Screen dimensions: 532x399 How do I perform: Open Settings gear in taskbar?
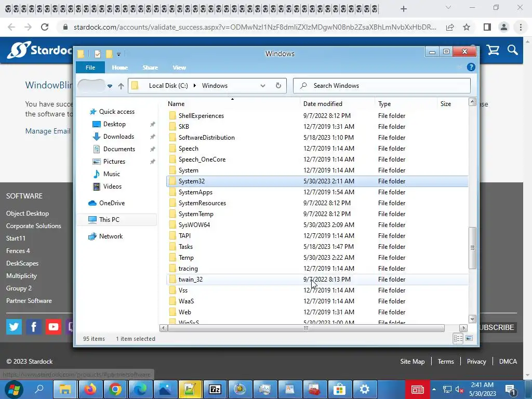[364, 389]
